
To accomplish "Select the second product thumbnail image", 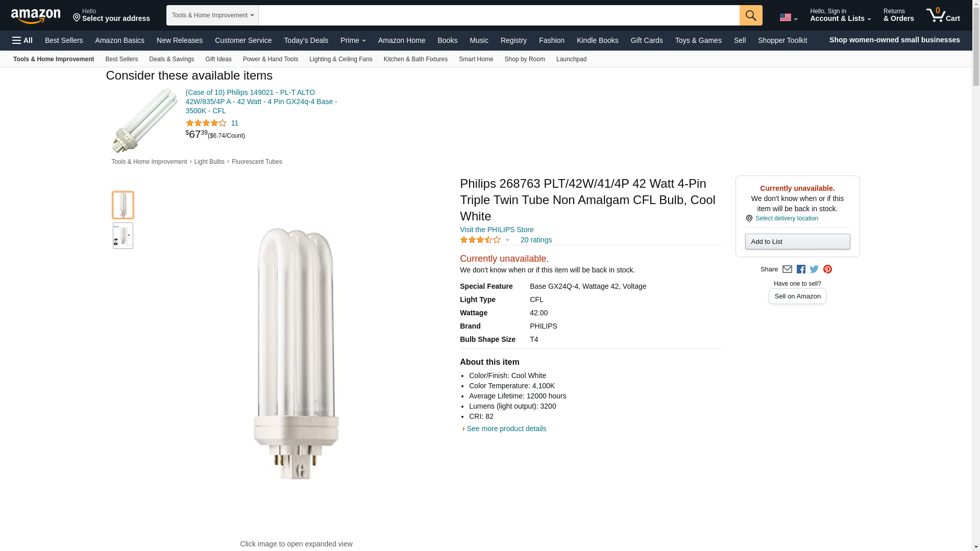I will [123, 236].
